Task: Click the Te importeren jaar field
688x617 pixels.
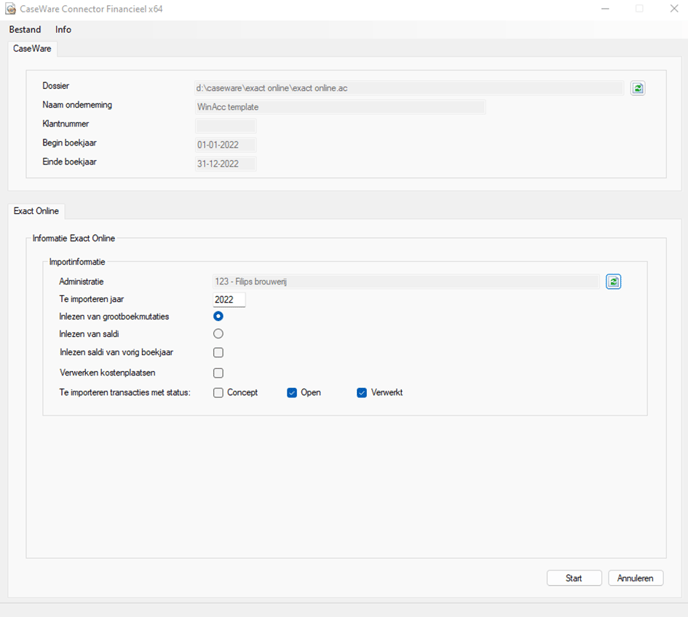Action: [x=229, y=300]
